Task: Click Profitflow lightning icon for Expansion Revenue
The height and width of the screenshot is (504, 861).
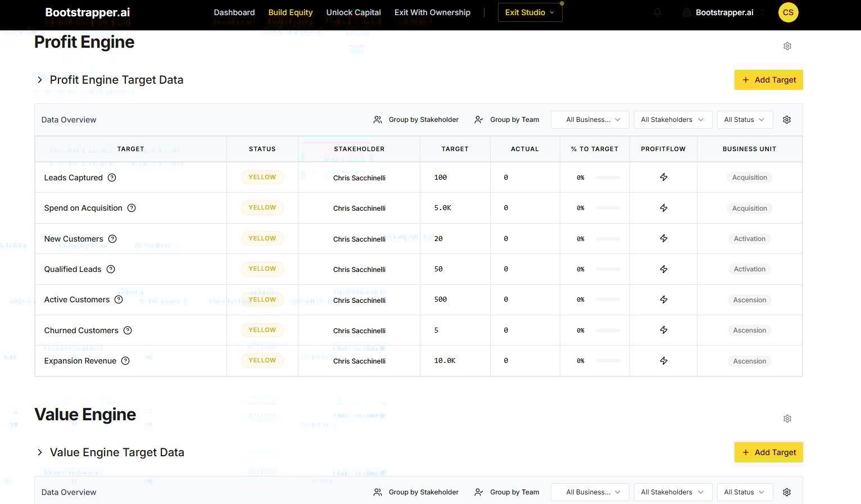Action: point(663,361)
